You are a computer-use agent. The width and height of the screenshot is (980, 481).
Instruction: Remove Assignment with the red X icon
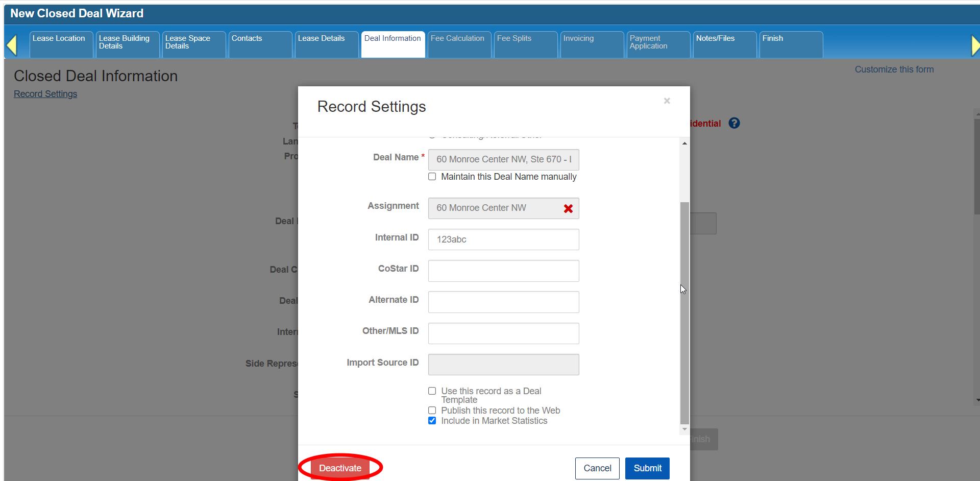pos(568,208)
